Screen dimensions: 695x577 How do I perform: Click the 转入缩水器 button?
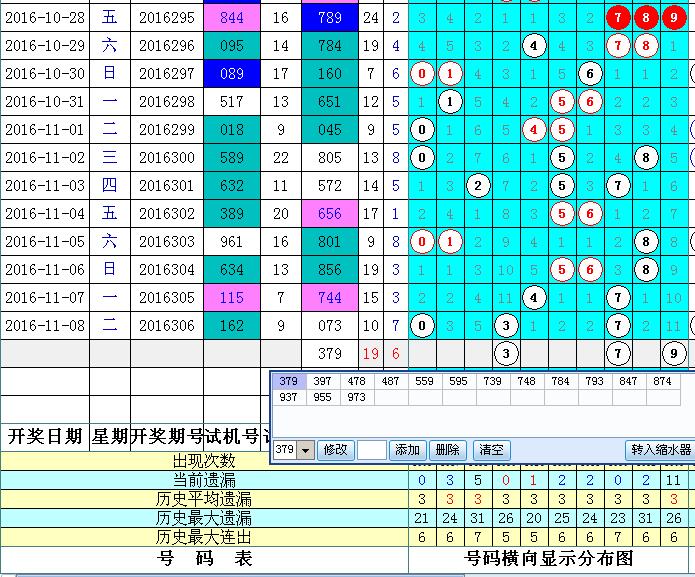point(660,450)
